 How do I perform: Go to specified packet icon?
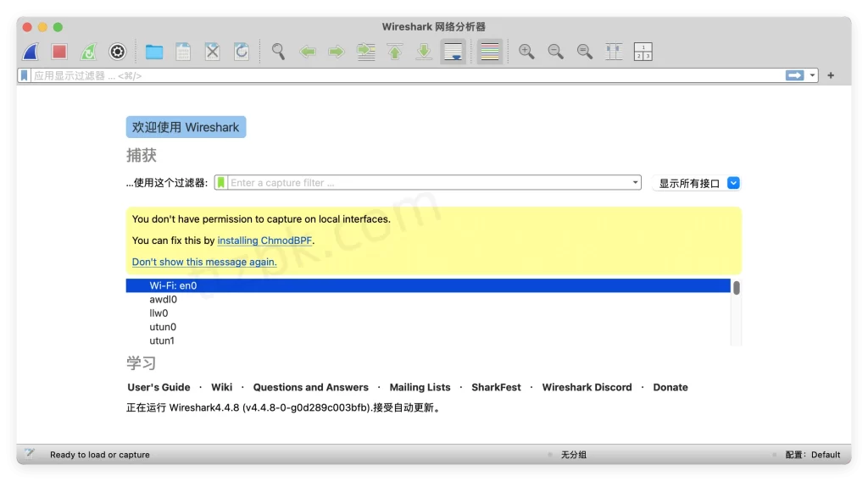366,52
